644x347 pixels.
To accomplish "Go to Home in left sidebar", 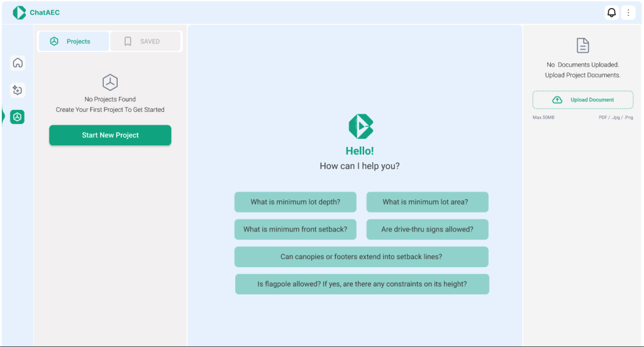I will point(18,63).
